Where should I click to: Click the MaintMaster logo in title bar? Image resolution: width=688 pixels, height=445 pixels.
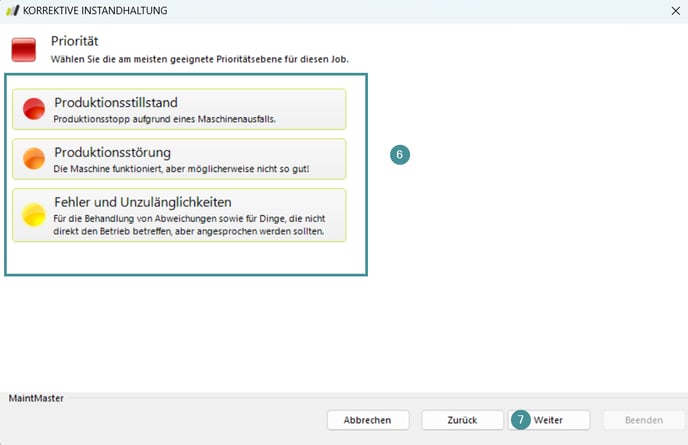(x=12, y=10)
